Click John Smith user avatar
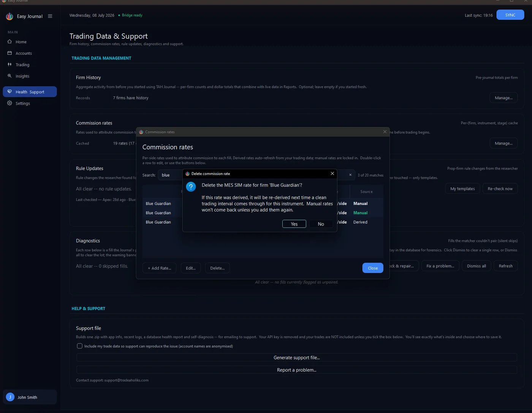This screenshot has width=532, height=413. 10,397
